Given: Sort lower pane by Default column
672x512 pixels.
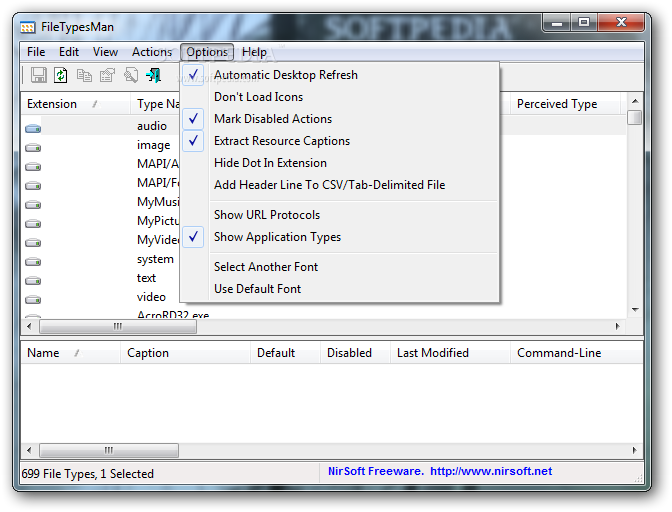Looking at the screenshot, I should pyautogui.click(x=285, y=353).
